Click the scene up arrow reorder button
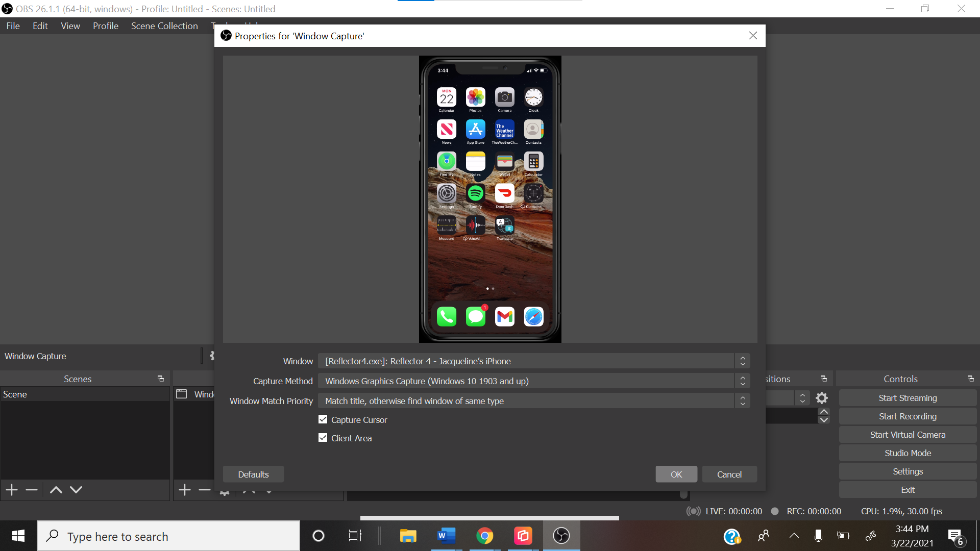Viewport: 980px width, 551px height. pos(57,489)
